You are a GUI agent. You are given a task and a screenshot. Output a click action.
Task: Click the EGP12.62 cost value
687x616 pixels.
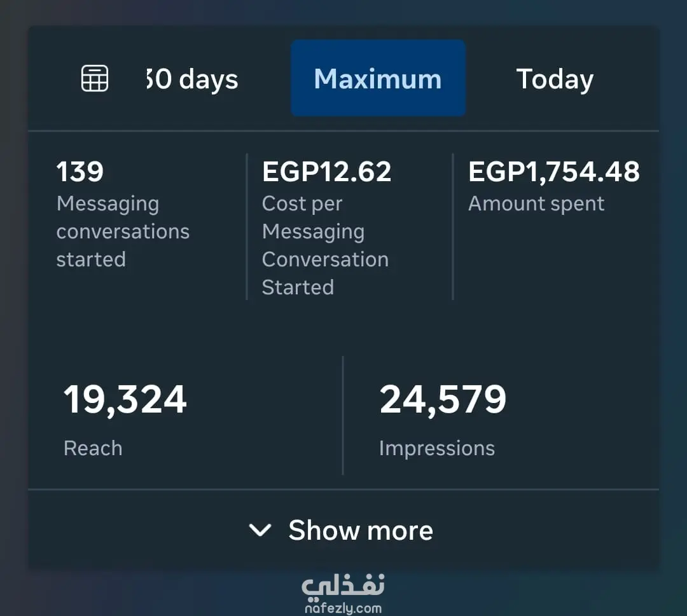326,172
